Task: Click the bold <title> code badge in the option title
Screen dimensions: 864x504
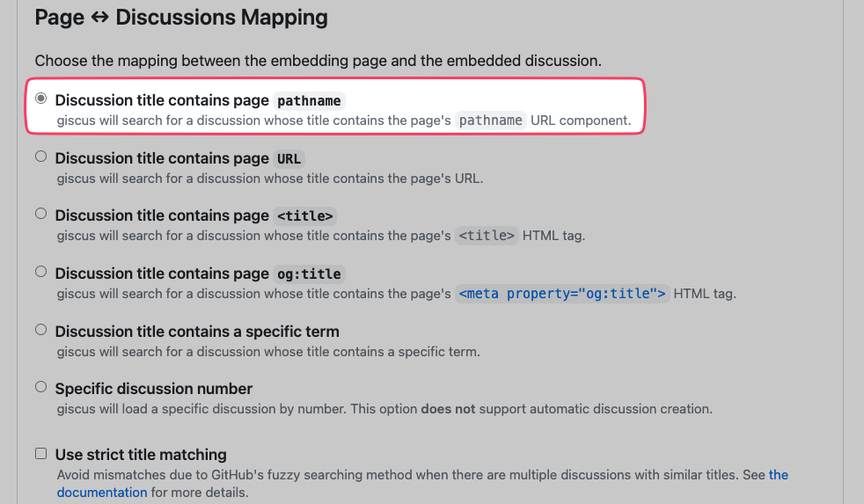Action: click(305, 216)
